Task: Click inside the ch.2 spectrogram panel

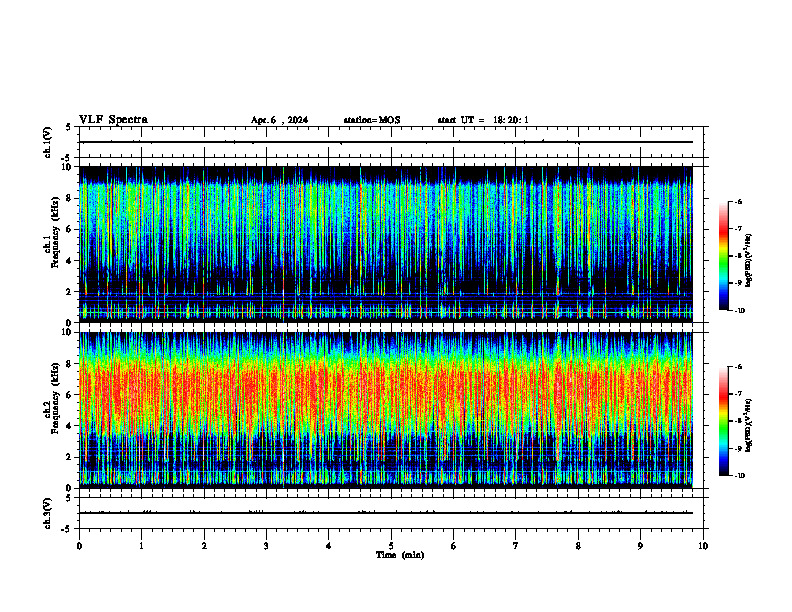Action: click(x=386, y=410)
